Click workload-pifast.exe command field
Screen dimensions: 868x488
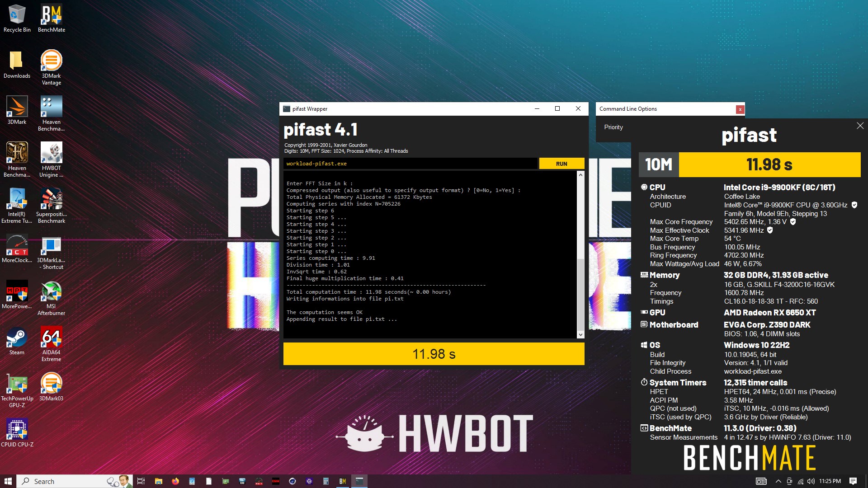(410, 164)
